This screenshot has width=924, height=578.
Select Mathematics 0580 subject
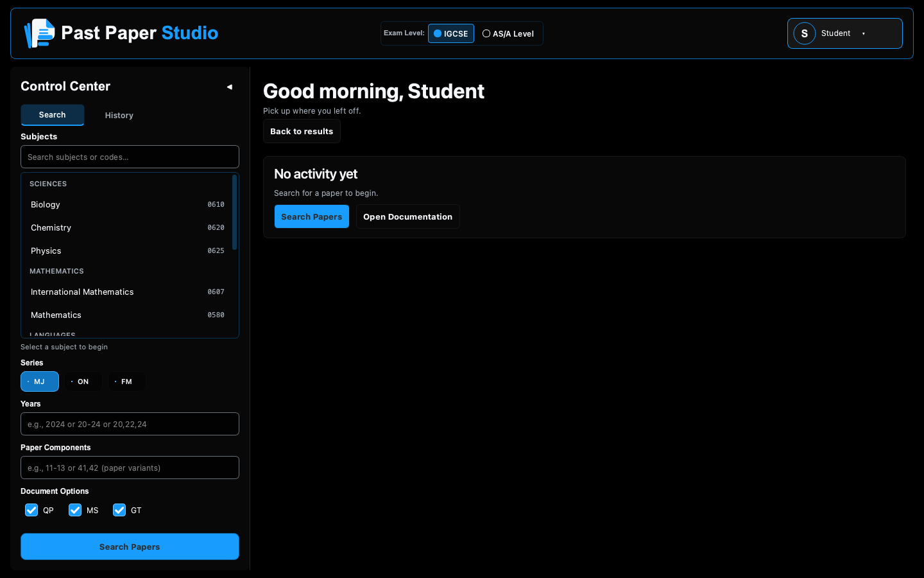pos(128,315)
